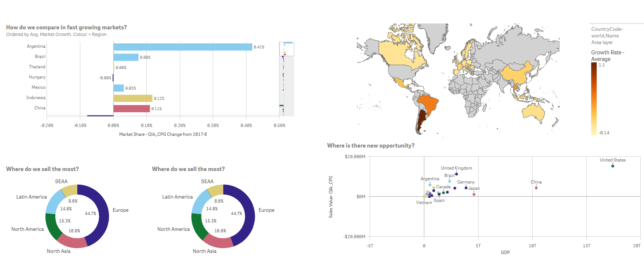Click the bar chart title about fast growing markets

[66, 27]
